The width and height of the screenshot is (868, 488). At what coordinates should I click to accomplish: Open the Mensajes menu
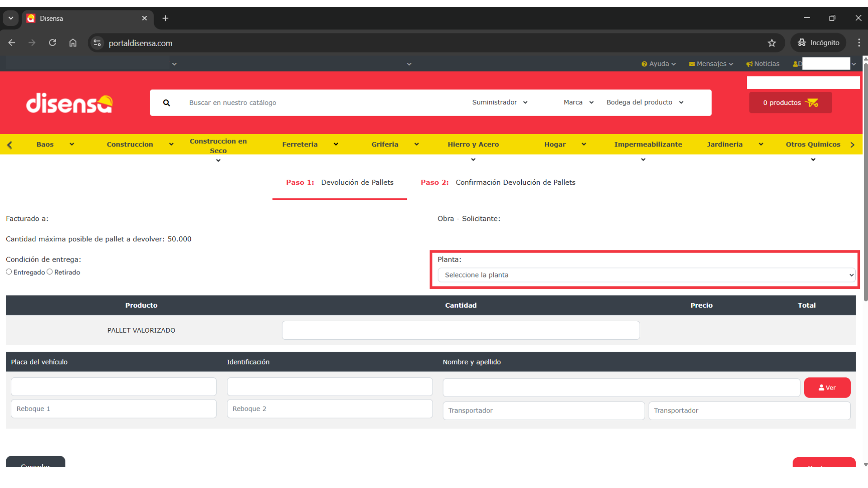point(711,64)
